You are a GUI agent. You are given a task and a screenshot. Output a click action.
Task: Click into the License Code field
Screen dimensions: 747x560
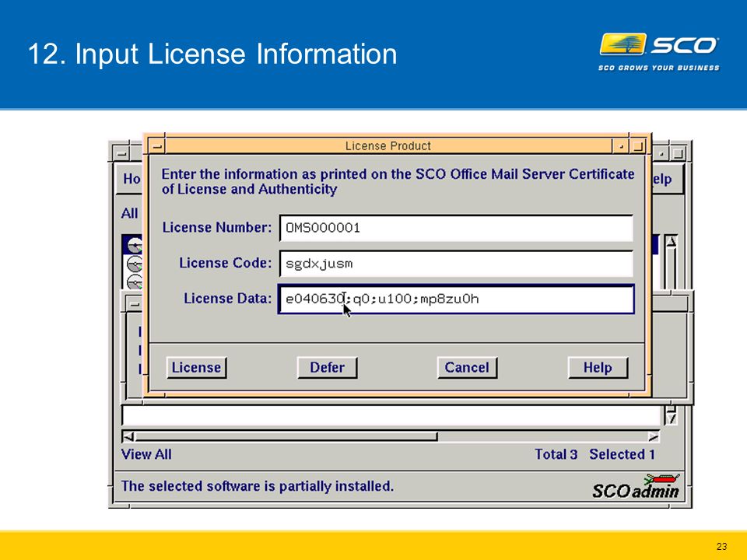(x=457, y=264)
